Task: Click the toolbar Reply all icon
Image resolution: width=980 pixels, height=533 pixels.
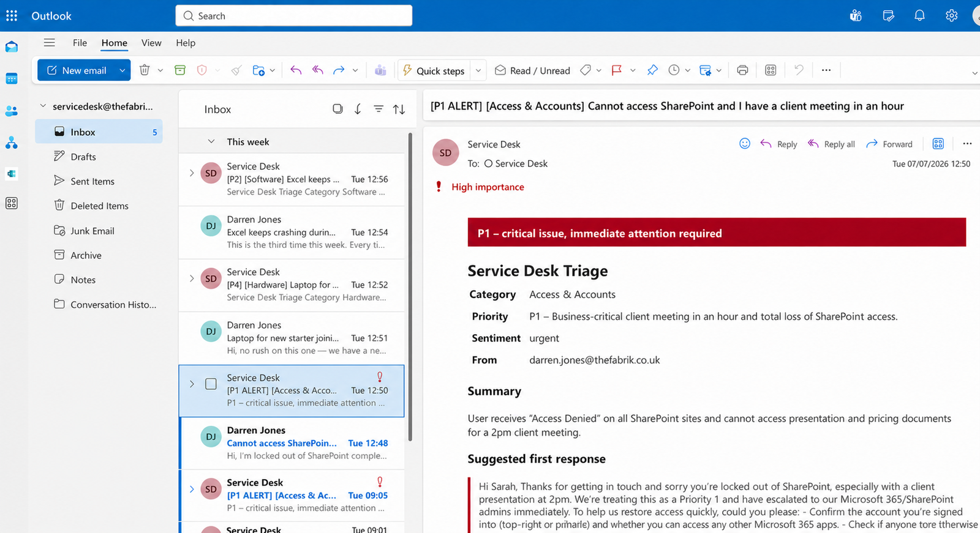Action: click(317, 70)
